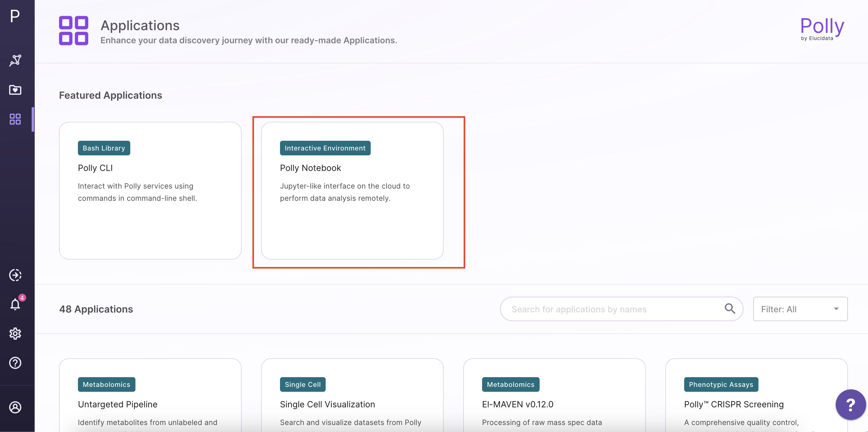Click the Phenotypic Assays tag
The image size is (868, 432).
[x=721, y=384]
